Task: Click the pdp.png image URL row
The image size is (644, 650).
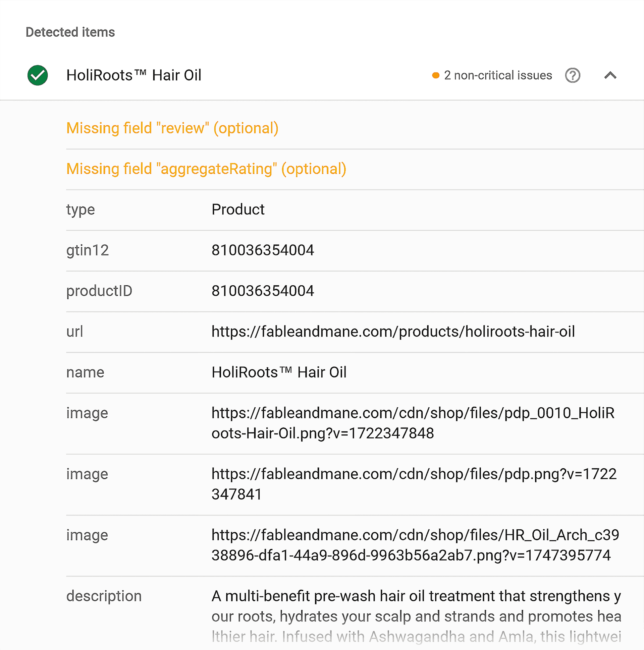Action: point(355,484)
